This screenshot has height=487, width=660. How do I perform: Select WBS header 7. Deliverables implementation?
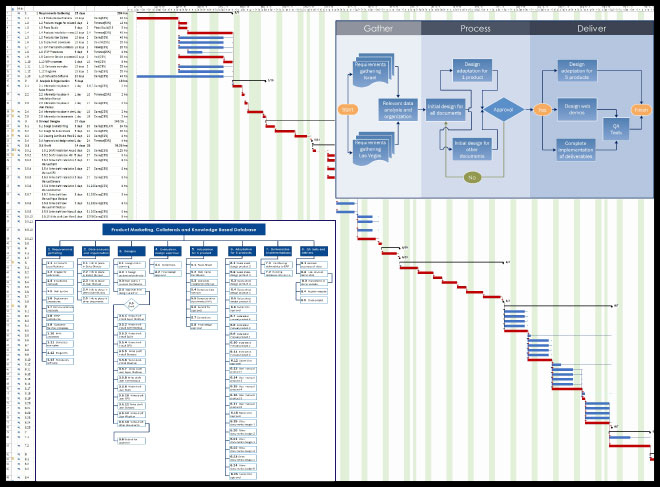278,251
